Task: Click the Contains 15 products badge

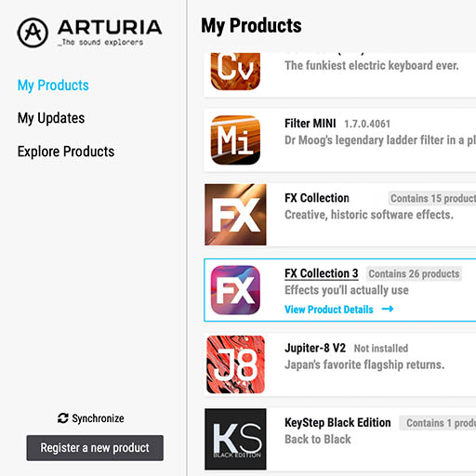Action: coord(432,198)
